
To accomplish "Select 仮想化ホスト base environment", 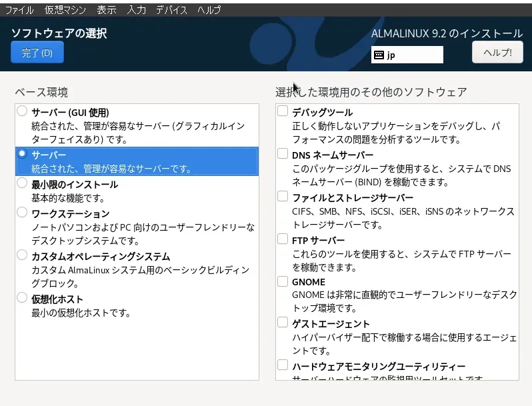I will pyautogui.click(x=23, y=298).
